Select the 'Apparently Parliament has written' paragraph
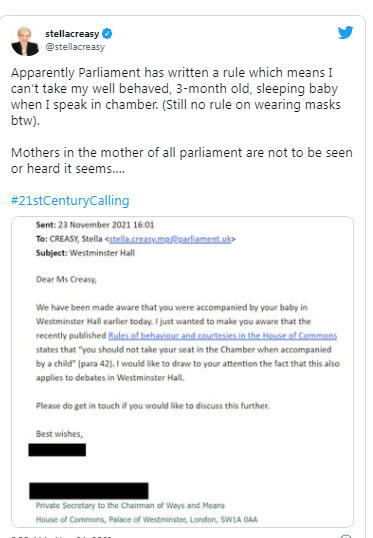373x538 pixels. pyautogui.click(x=176, y=96)
